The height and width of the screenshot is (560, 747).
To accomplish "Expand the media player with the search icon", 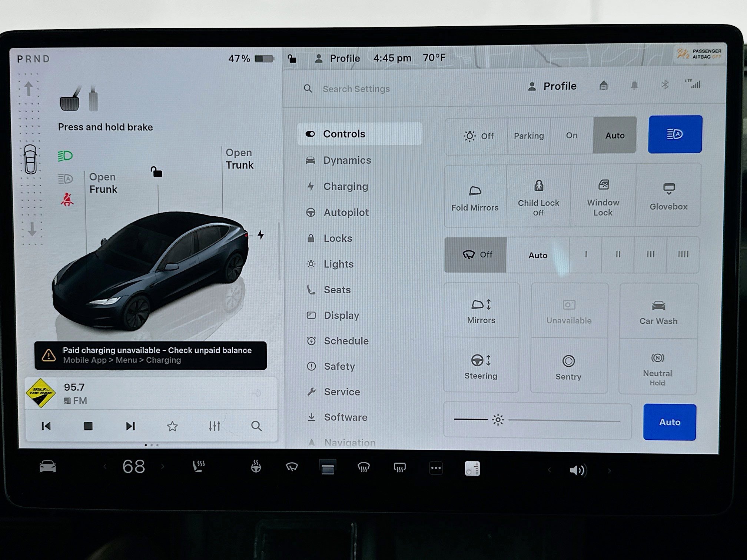I will (x=257, y=426).
